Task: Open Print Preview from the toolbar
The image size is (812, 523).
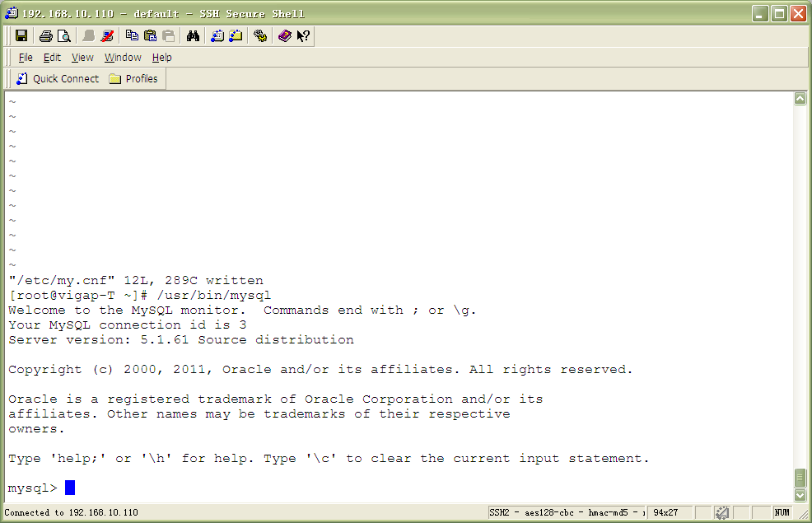Action: pyautogui.click(x=63, y=35)
